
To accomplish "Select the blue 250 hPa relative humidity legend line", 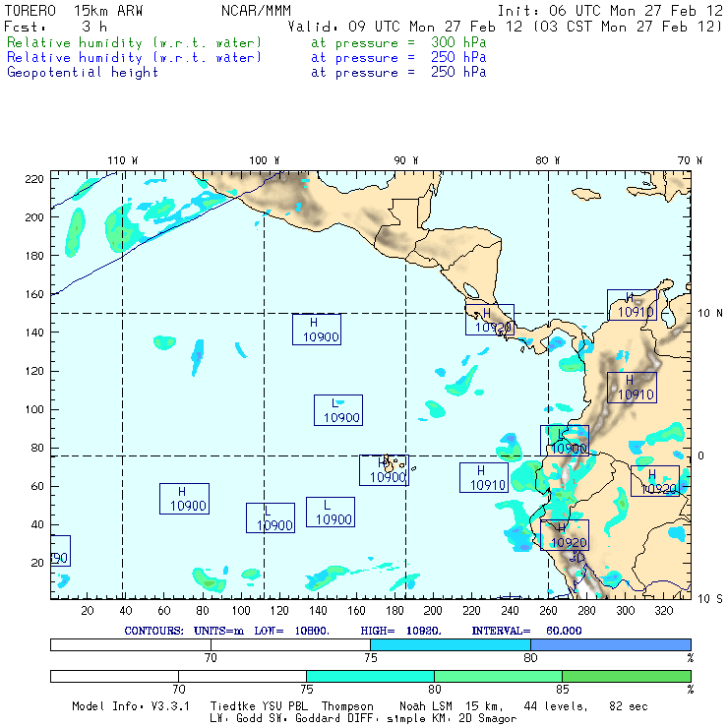I will (x=135, y=58).
